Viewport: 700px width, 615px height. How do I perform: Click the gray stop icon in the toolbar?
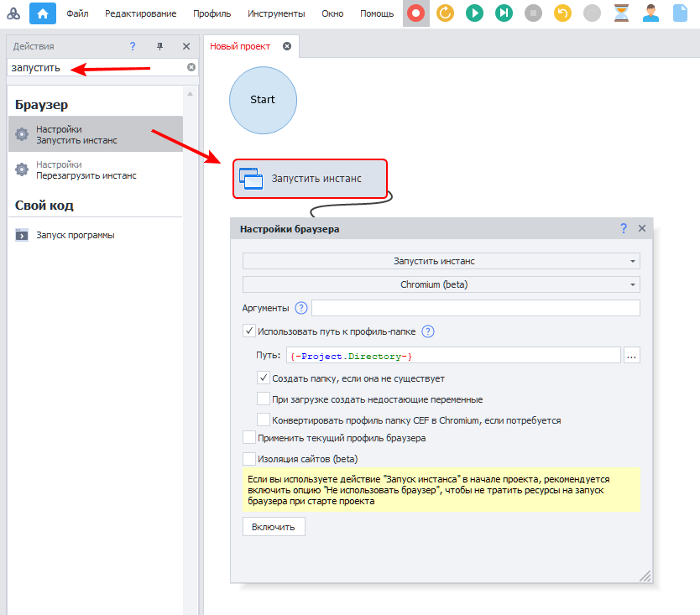[x=533, y=13]
